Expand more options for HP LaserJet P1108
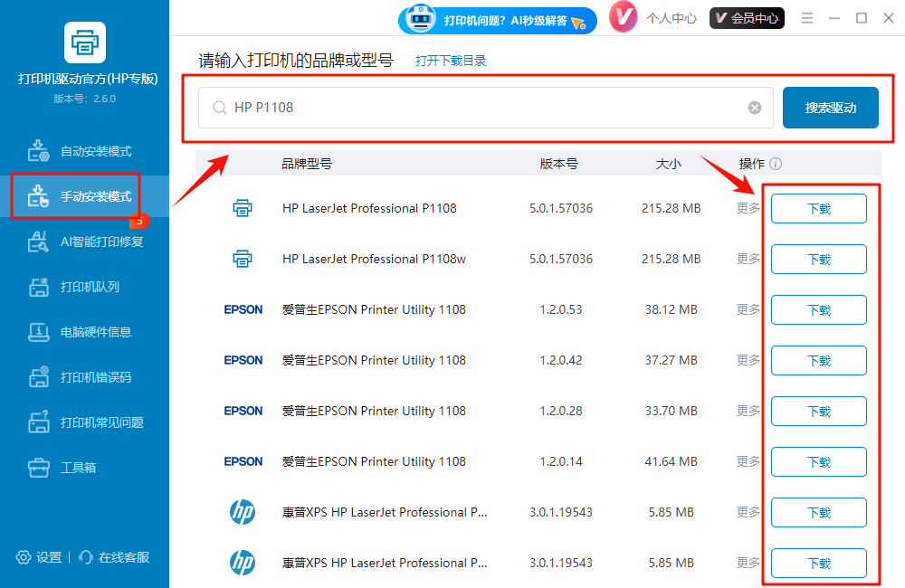This screenshot has width=905, height=588. click(748, 208)
